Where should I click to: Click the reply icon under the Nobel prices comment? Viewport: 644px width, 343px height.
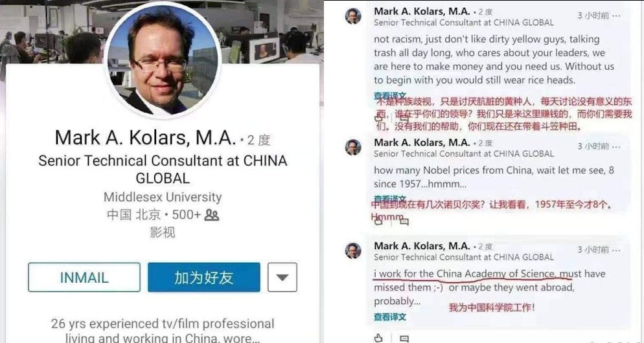point(404,221)
